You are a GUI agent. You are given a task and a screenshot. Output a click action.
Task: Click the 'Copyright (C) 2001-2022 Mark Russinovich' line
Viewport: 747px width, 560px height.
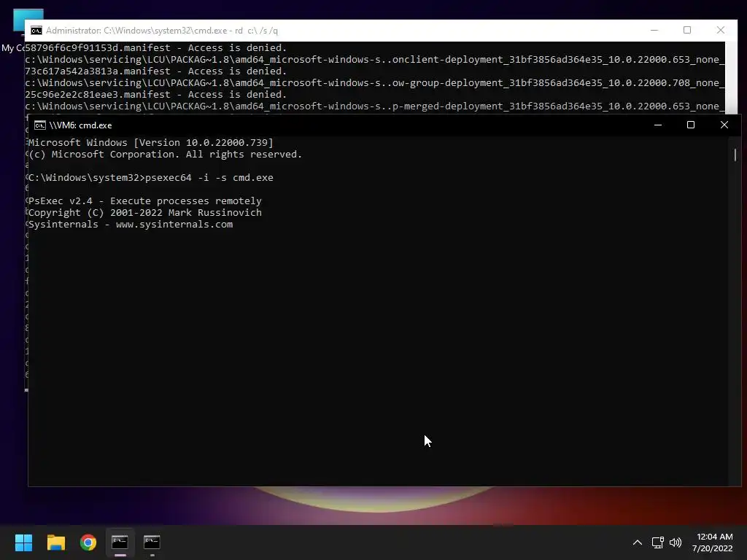(x=145, y=212)
